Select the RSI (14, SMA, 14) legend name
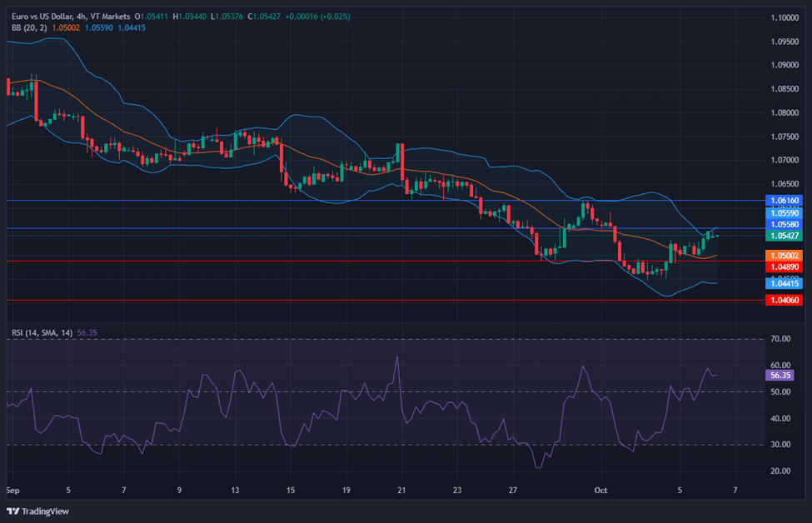Image resolution: width=812 pixels, height=523 pixels. tap(42, 332)
